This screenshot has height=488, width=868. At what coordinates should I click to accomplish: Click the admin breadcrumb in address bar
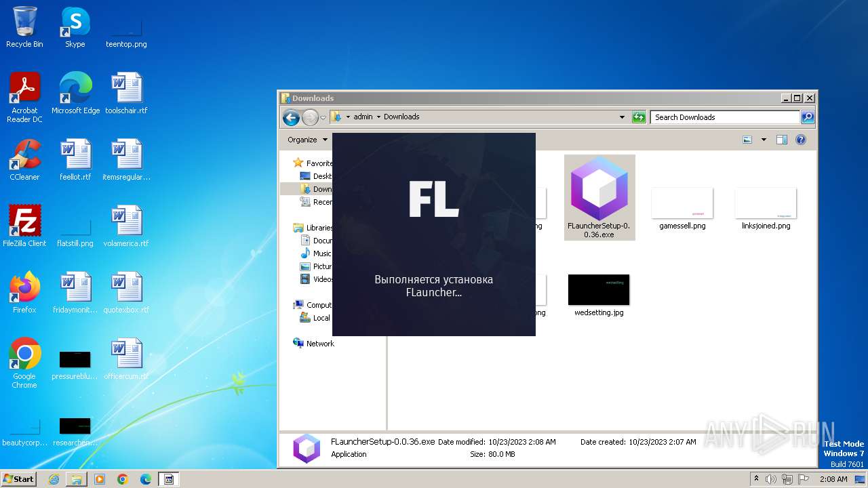point(363,117)
